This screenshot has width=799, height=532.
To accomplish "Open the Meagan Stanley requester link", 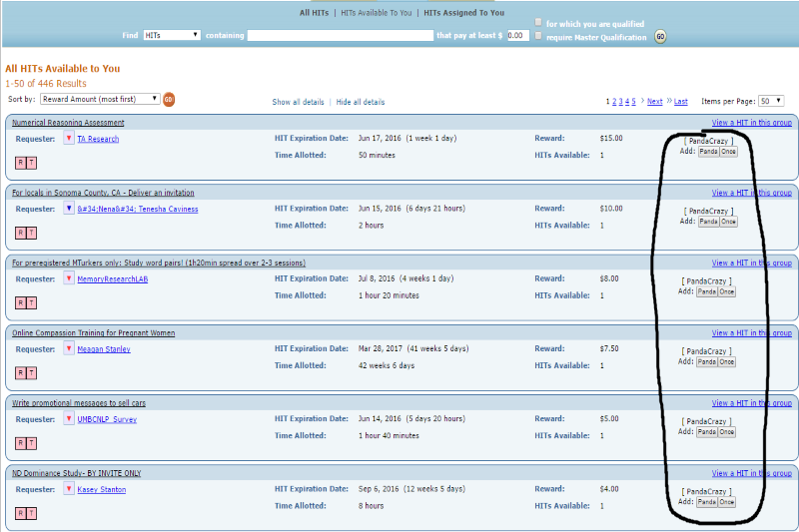I will [104, 349].
